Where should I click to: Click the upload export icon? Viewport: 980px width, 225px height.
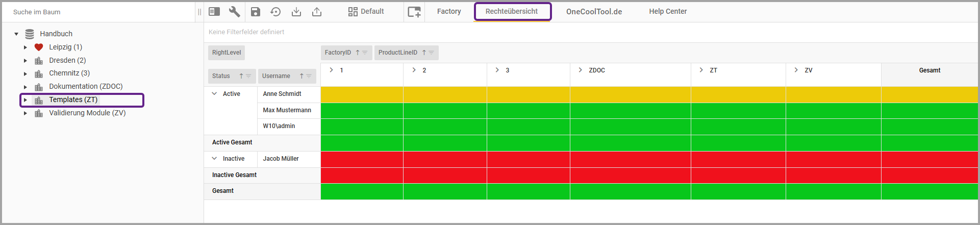(317, 12)
